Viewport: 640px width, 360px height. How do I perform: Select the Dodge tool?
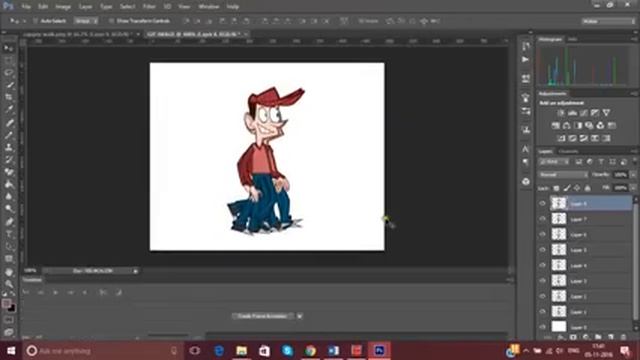pos(9,209)
